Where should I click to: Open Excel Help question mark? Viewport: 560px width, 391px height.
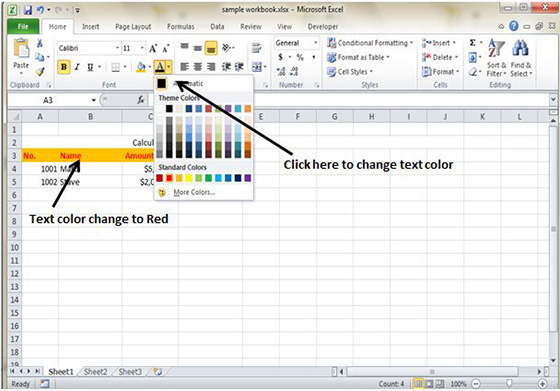[x=514, y=26]
